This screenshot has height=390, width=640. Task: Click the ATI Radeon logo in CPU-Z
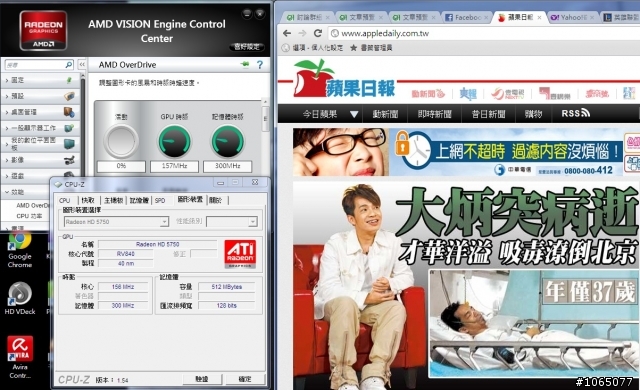point(240,254)
